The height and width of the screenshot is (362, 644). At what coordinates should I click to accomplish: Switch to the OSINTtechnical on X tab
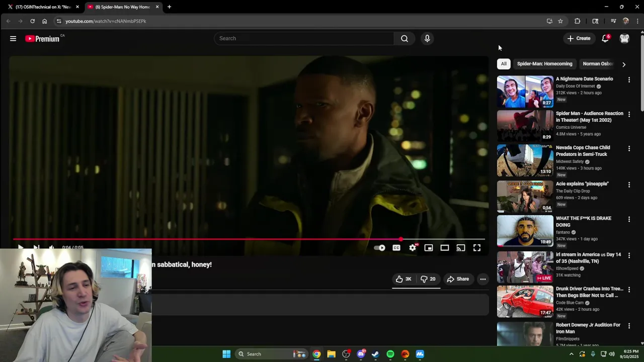43,7
